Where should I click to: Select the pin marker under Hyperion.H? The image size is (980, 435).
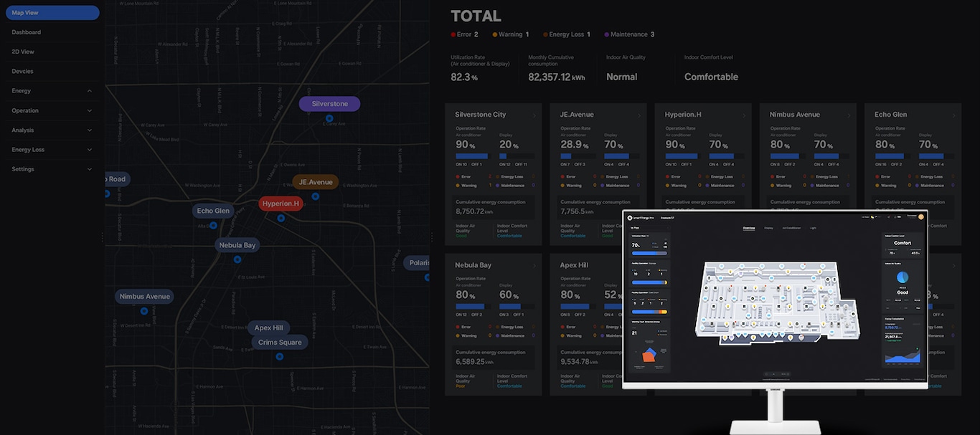click(x=281, y=218)
